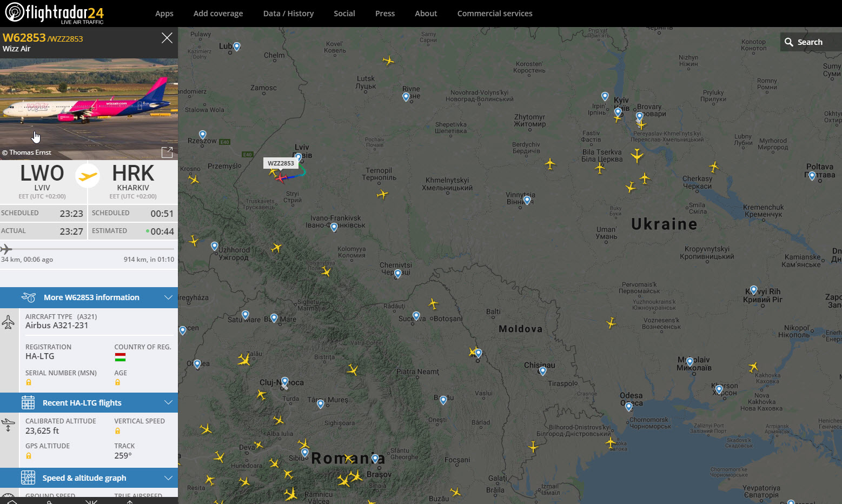842x504 pixels.
Task: Click the Thomas Ernst photo credit
Action: (26, 152)
